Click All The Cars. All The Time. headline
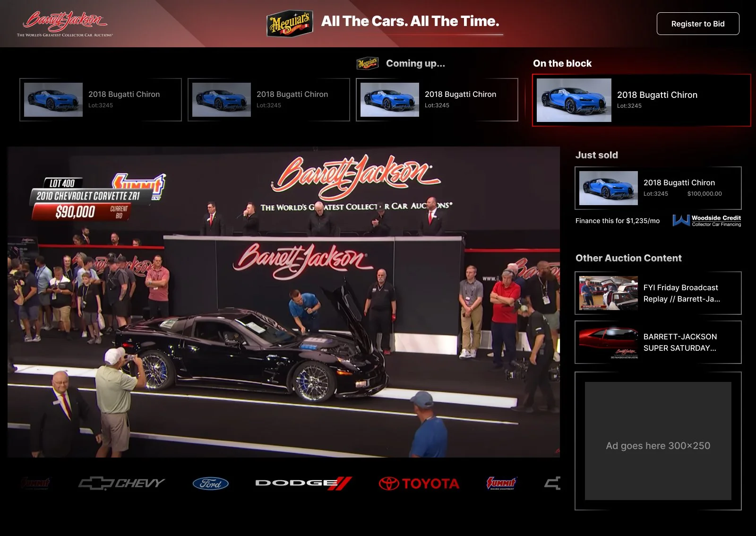This screenshot has width=756, height=536. [x=410, y=21]
